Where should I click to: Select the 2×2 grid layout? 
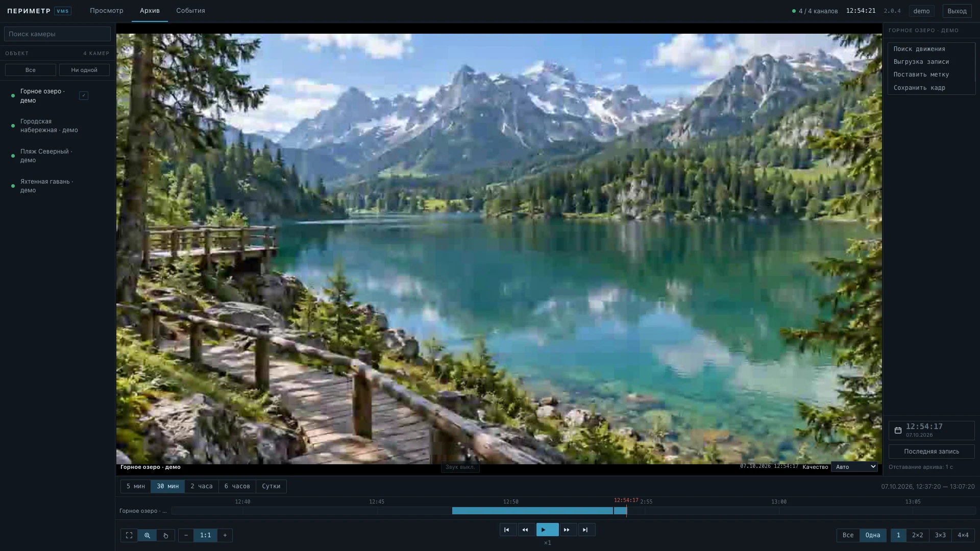pyautogui.click(x=918, y=535)
